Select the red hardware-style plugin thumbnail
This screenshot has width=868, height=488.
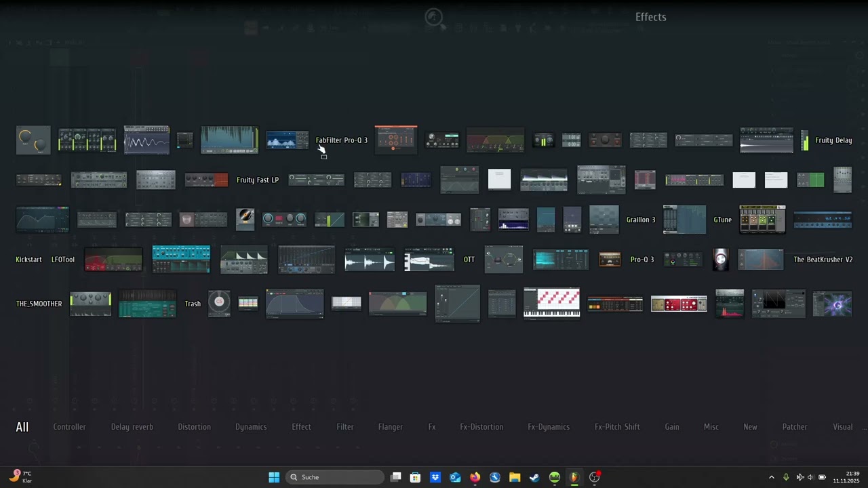(x=679, y=304)
